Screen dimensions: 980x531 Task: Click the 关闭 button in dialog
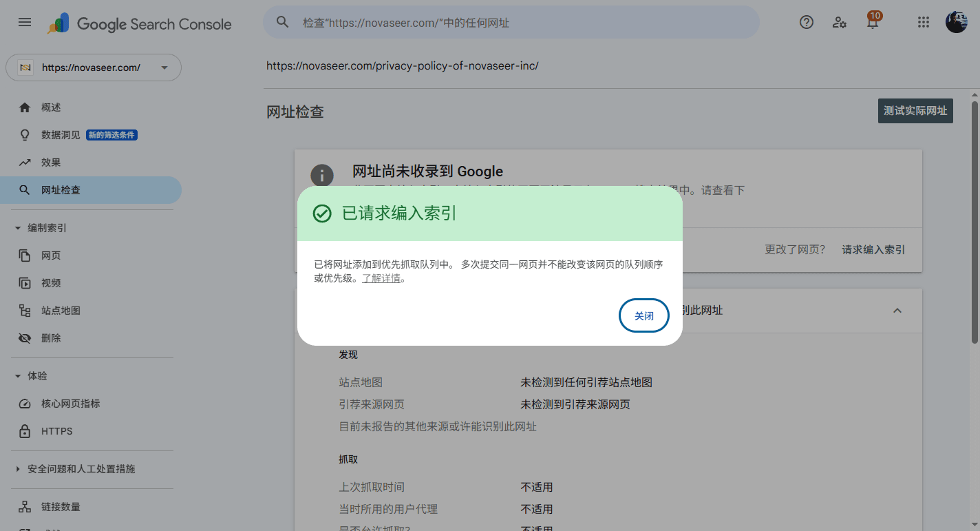643,315
